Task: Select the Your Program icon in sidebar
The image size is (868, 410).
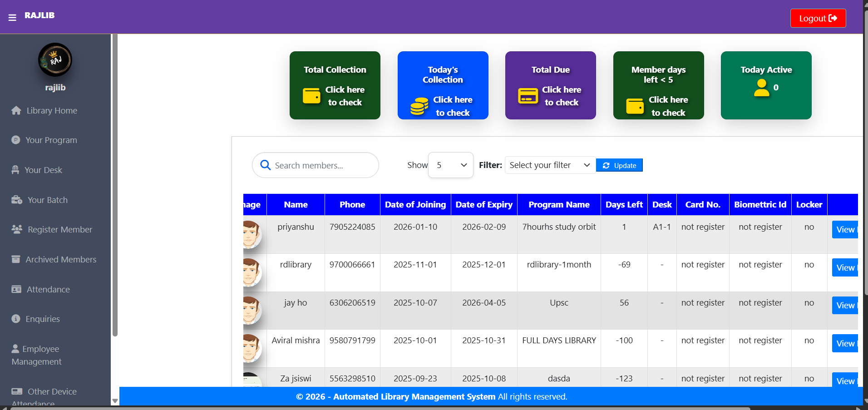Action: point(16,140)
